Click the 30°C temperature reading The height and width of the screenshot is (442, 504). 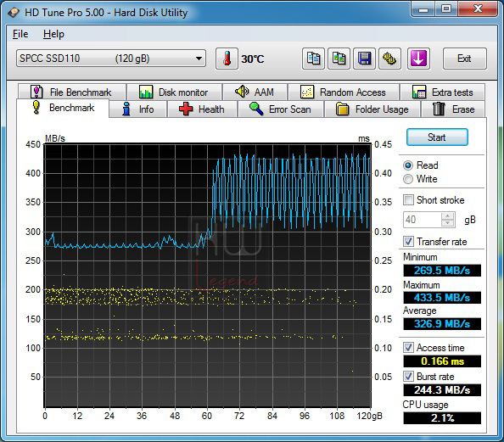click(x=253, y=59)
